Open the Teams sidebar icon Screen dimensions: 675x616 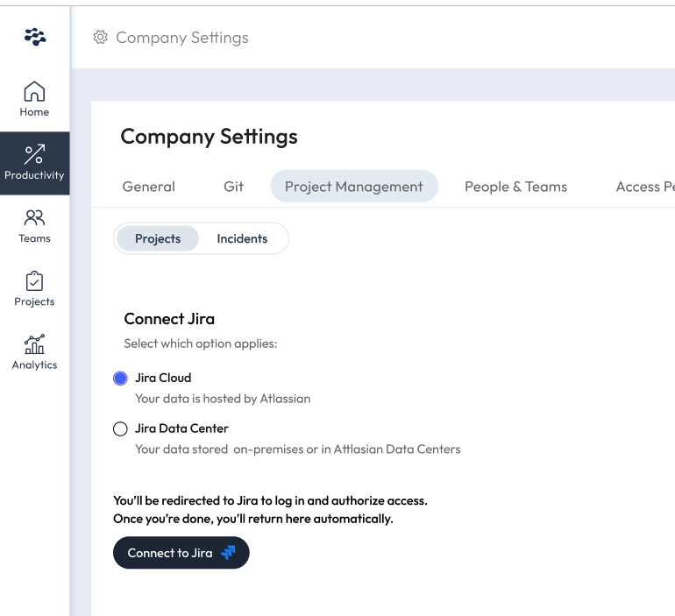coord(34,217)
